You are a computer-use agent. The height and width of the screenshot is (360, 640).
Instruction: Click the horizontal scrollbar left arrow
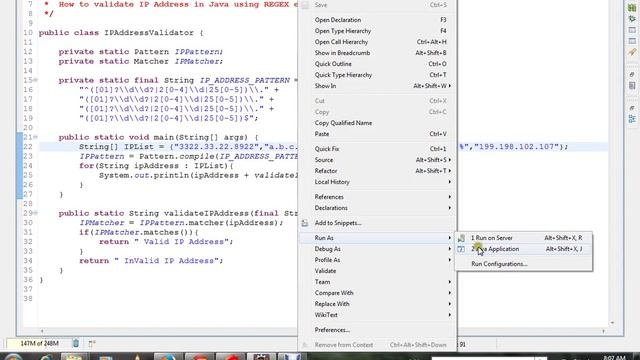42,331
